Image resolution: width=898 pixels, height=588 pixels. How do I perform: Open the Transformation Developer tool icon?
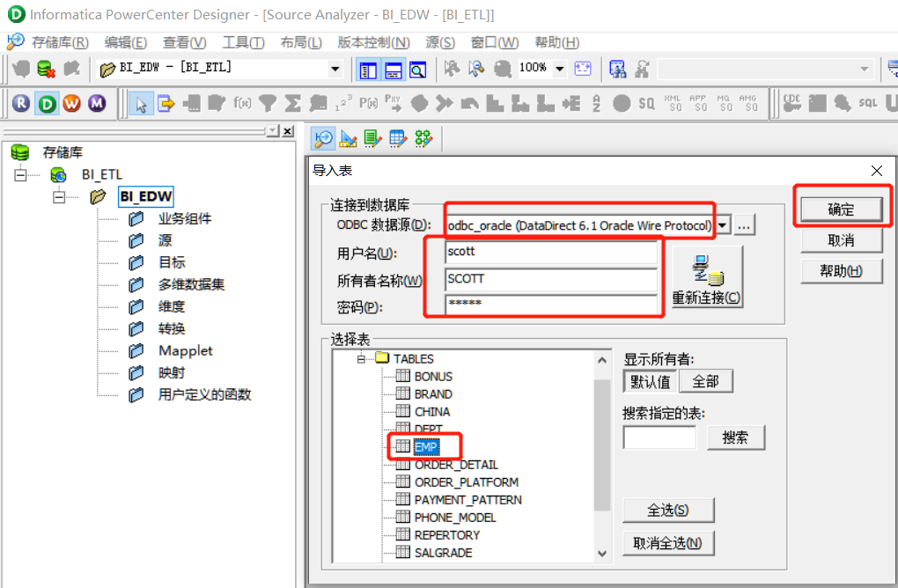tap(372, 138)
